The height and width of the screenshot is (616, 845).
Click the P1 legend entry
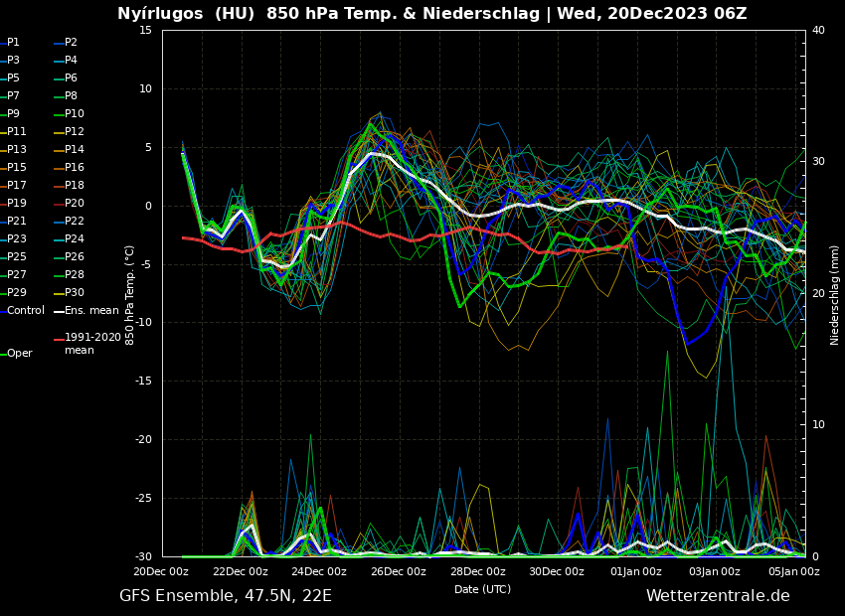point(13,43)
